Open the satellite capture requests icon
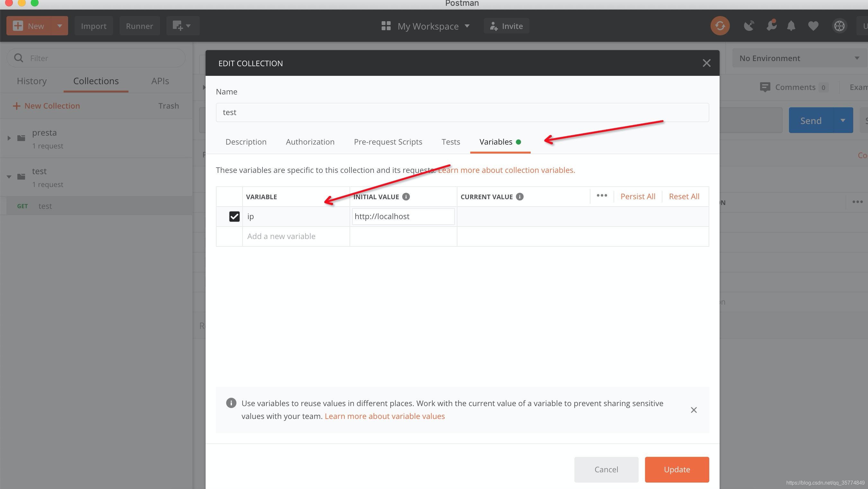The image size is (868, 489). pyautogui.click(x=749, y=26)
